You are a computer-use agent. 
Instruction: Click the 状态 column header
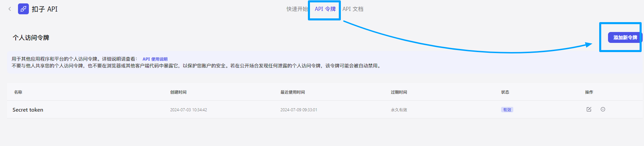505,92
